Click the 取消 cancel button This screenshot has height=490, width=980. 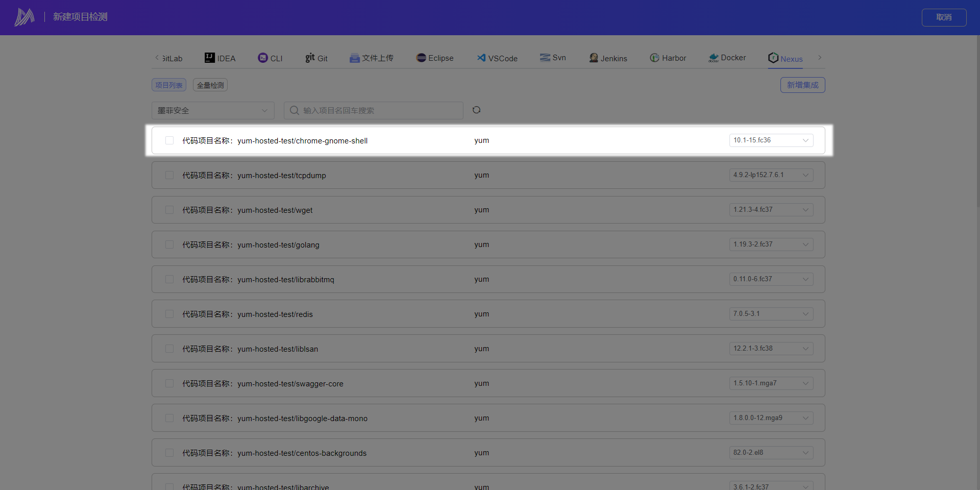click(x=944, y=17)
